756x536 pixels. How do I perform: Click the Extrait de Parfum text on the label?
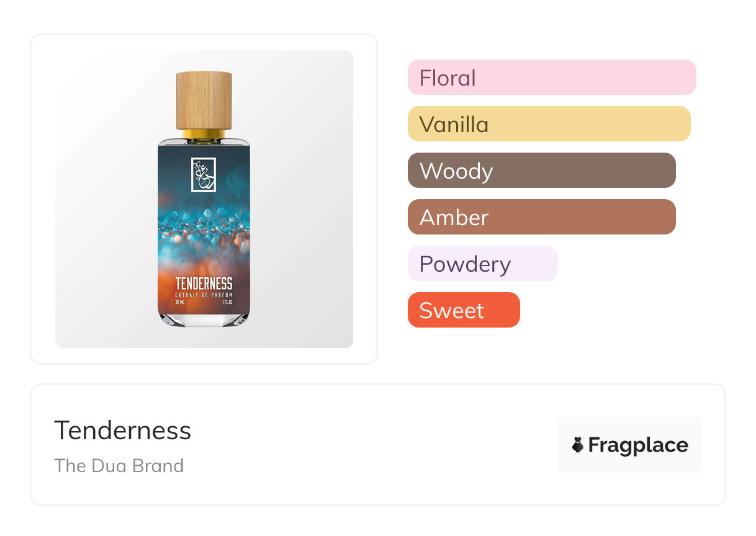[204, 295]
